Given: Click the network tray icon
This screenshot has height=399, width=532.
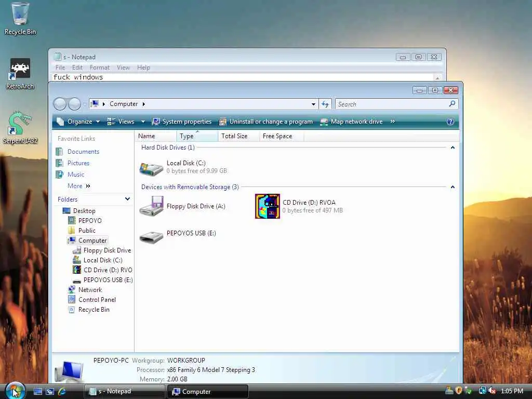Looking at the screenshot, I should click(482, 391).
